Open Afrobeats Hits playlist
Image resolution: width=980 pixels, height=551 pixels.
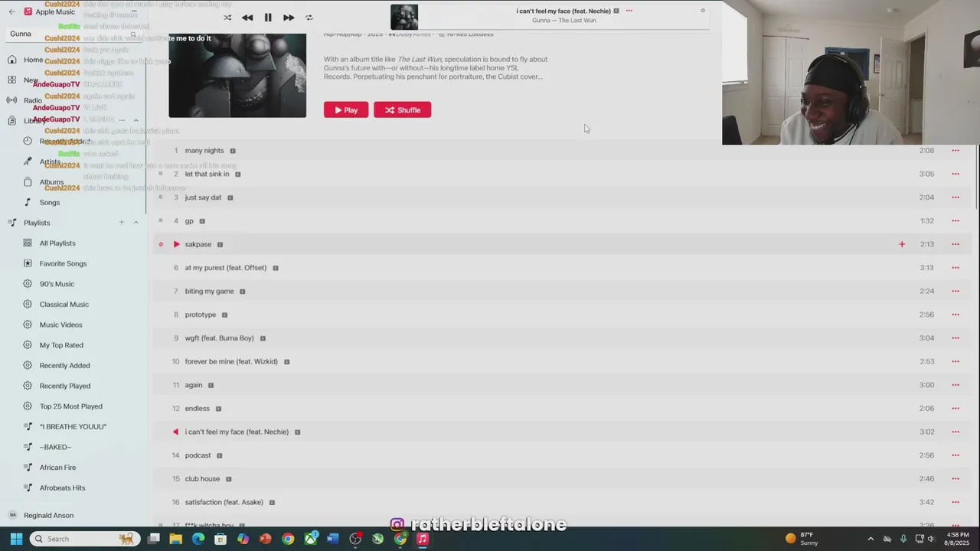click(62, 488)
